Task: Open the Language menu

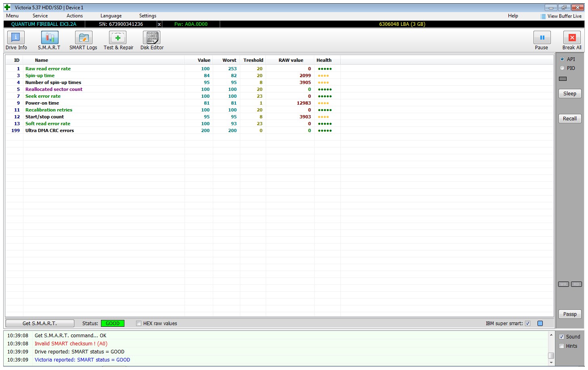Action: [111, 16]
